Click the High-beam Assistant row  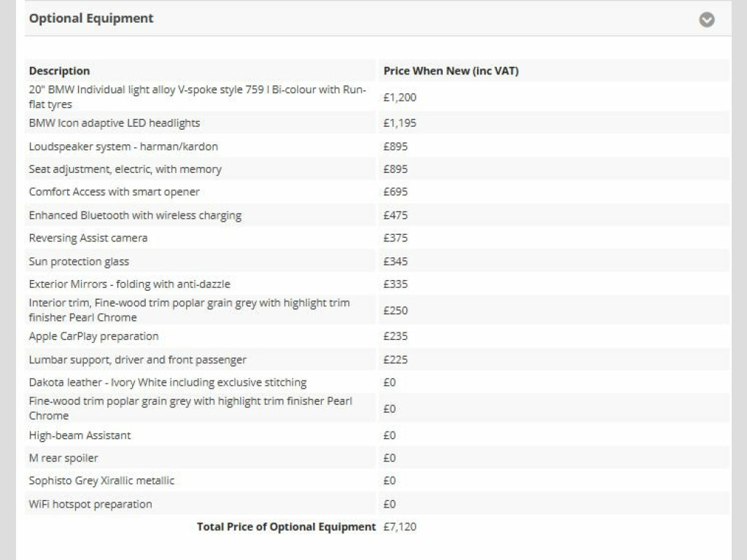click(x=80, y=435)
